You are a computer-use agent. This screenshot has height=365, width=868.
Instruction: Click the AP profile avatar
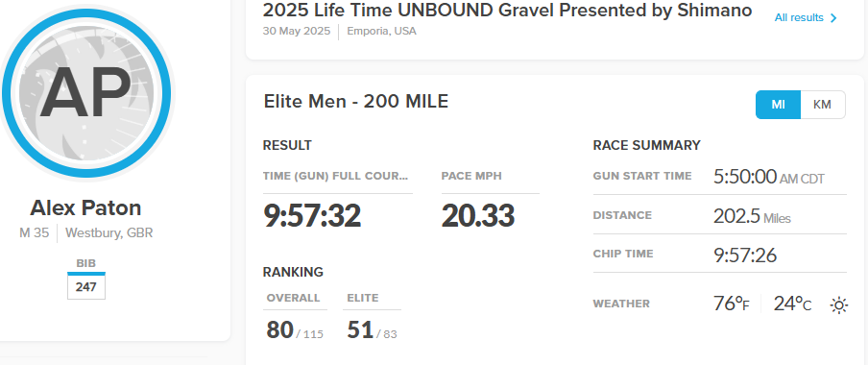(x=86, y=92)
